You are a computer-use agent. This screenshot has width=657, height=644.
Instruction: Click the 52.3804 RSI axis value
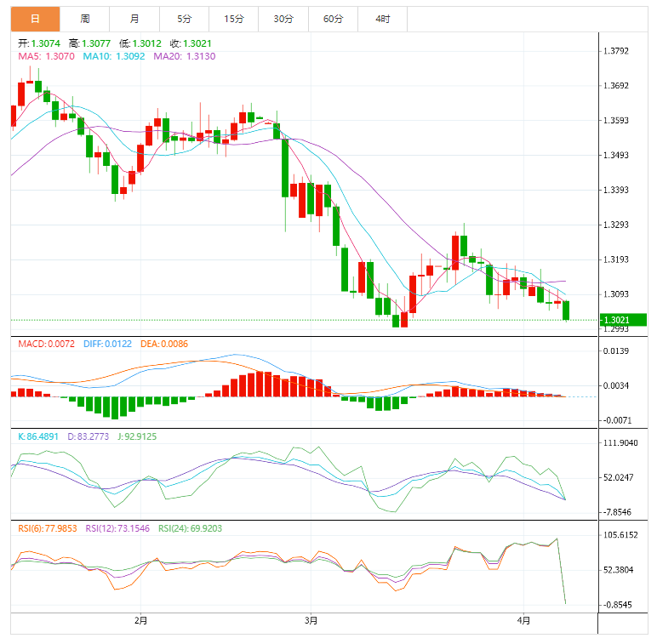pos(619,570)
